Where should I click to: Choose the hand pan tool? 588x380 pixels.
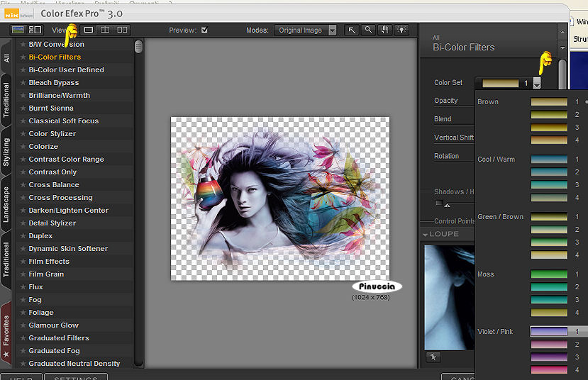tap(385, 30)
